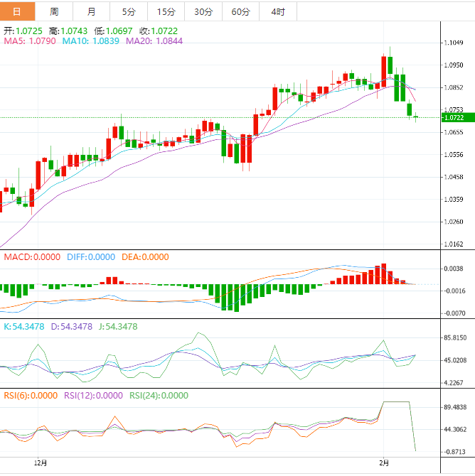The width and height of the screenshot is (475, 476).
Task: Open the 5分 timeframe tab
Action: tap(129, 11)
